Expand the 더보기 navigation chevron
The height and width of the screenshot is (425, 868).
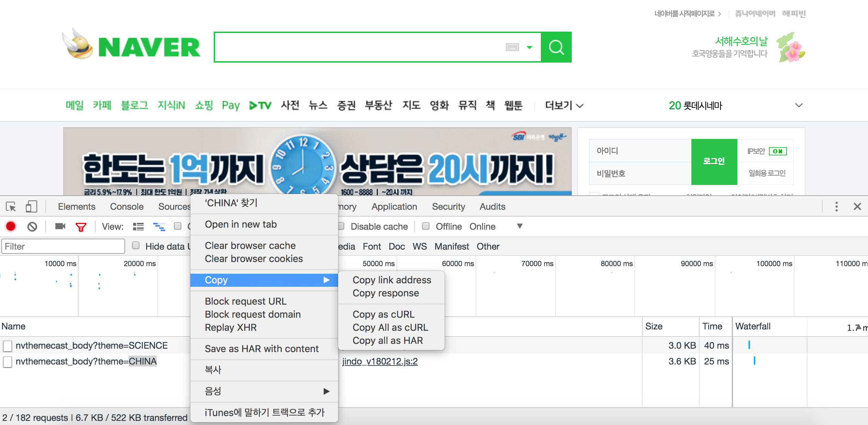[579, 106]
